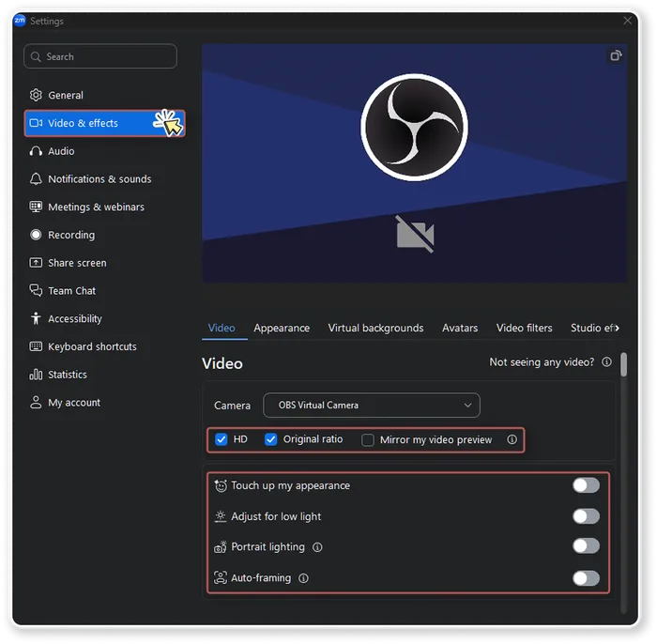Click the Share screen icon
Viewport: 657px width, 644px height.
(x=36, y=263)
